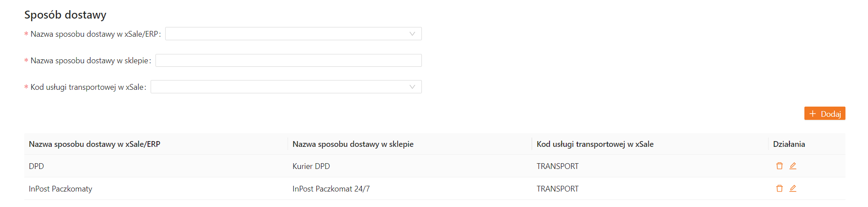Viewport: 868px width, 207px height.
Task: Edit the DPD delivery method row
Action: tap(793, 166)
